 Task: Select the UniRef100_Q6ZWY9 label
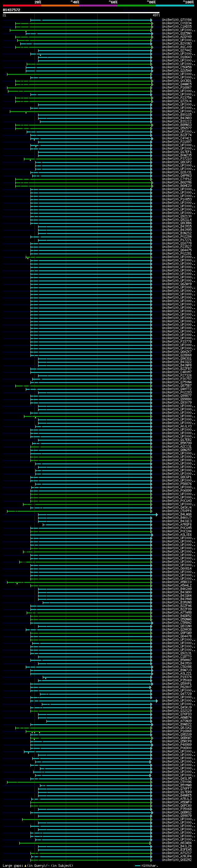[177, 284]
